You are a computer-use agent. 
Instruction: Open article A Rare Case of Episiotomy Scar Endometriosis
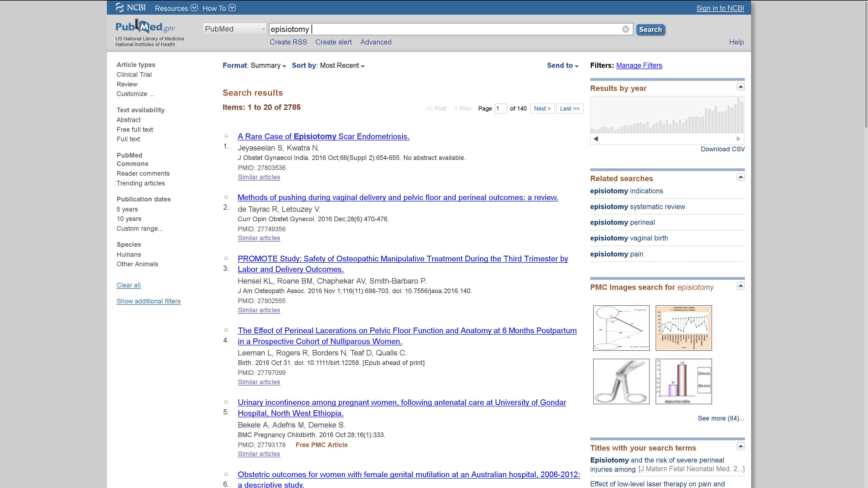tap(324, 136)
